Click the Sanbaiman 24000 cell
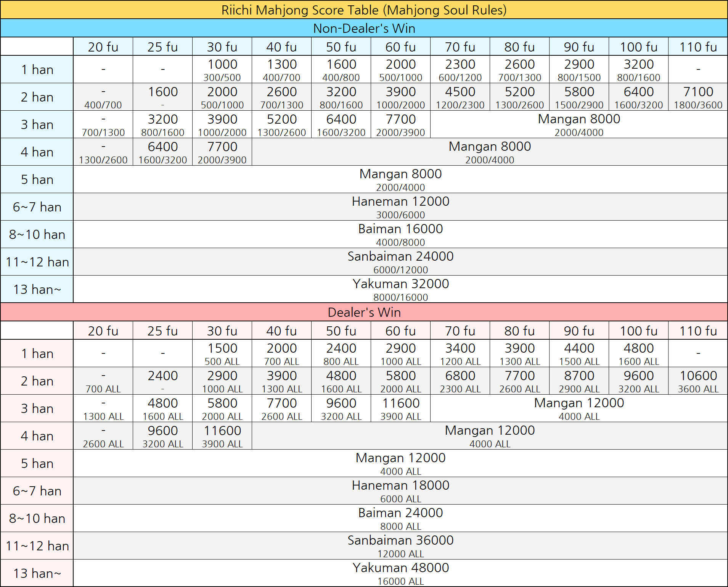 tap(400, 262)
